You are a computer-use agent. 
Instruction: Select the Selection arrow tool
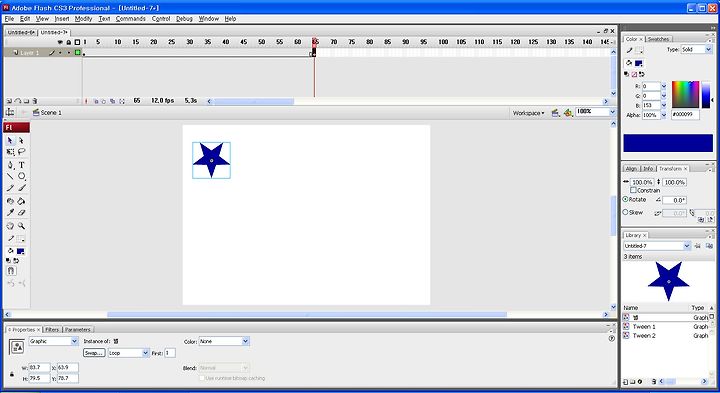tap(10, 140)
